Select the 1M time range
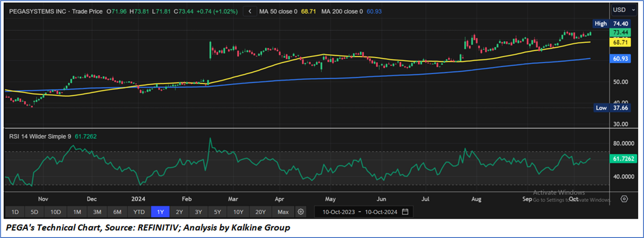This screenshot has width=644, height=238. (x=77, y=212)
